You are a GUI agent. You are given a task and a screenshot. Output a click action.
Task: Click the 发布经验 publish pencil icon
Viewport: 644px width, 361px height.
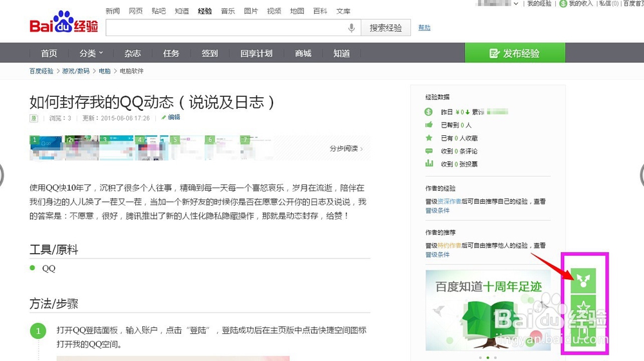pos(494,54)
